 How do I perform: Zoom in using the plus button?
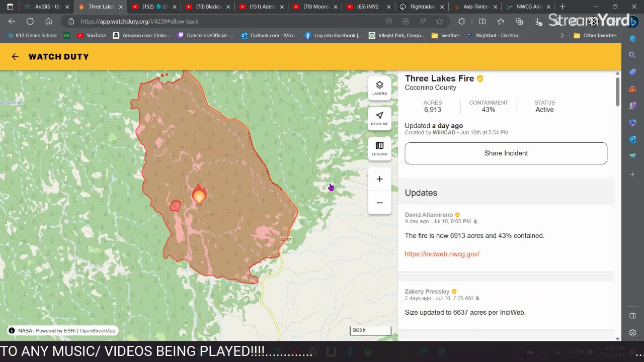click(379, 179)
